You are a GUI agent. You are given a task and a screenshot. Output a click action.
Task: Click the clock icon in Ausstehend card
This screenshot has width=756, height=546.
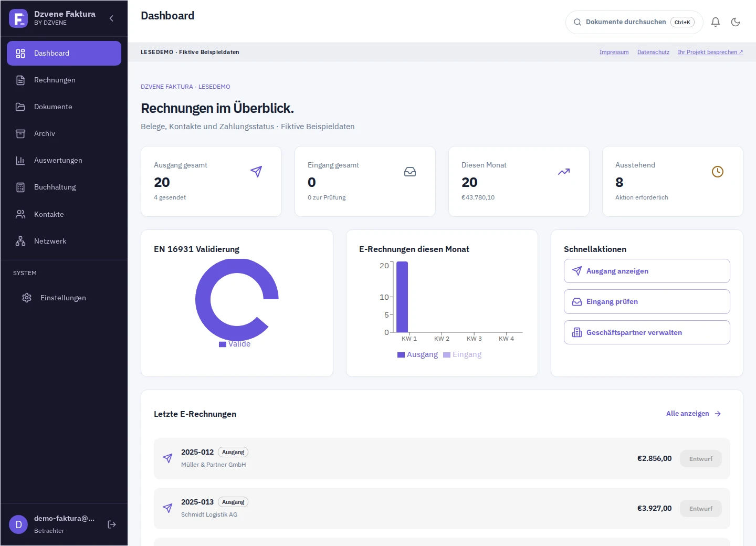coord(718,172)
